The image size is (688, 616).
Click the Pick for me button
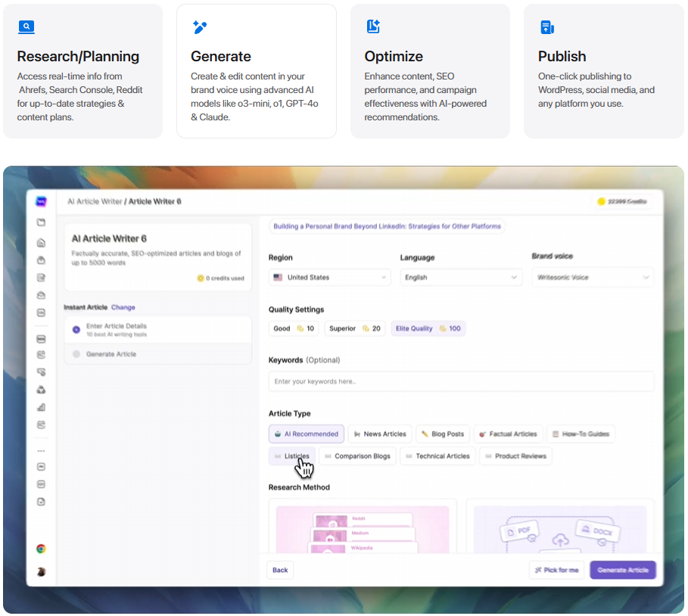pos(557,570)
